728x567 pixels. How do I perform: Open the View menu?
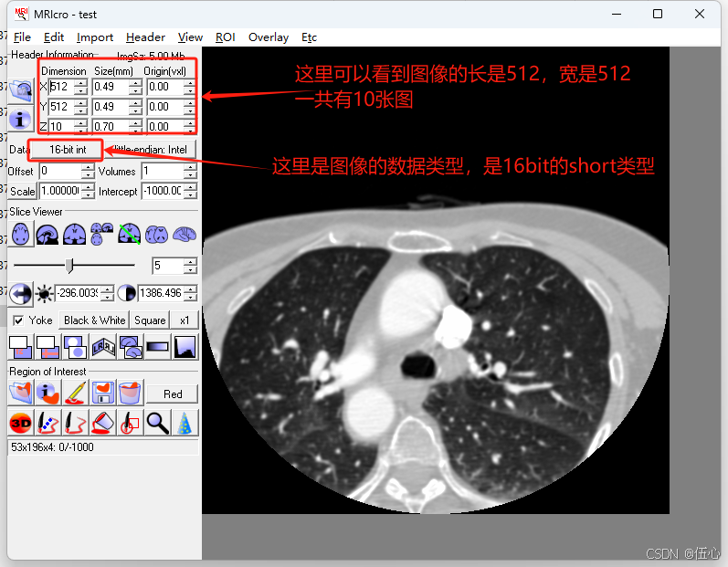[x=190, y=37]
